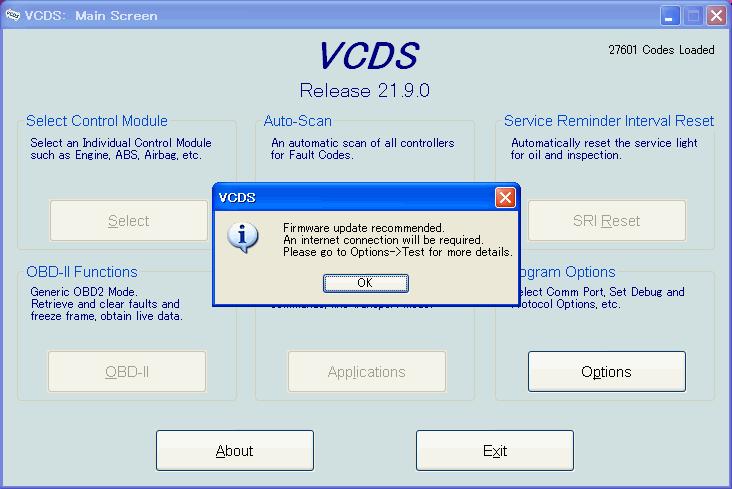Click the large VCDS logo heading
This screenshot has width=732, height=489.
point(369,56)
